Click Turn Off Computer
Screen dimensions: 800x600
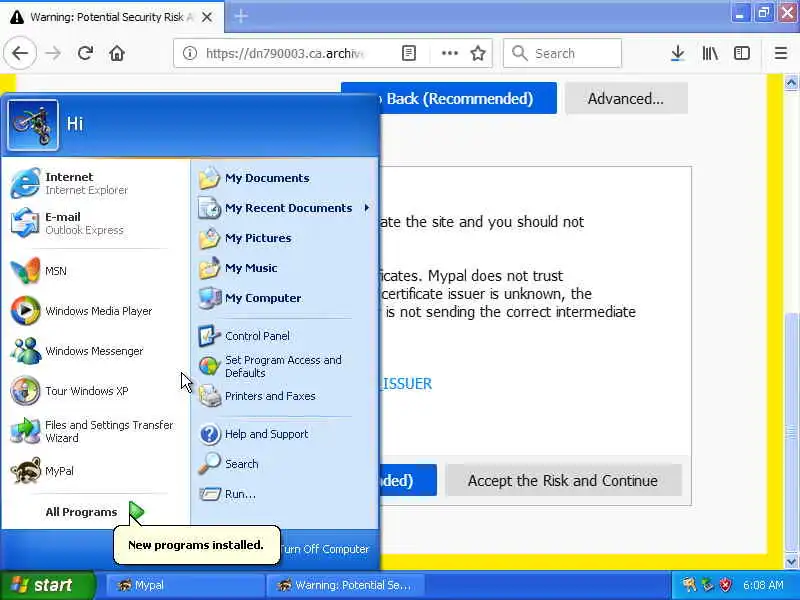click(x=324, y=549)
